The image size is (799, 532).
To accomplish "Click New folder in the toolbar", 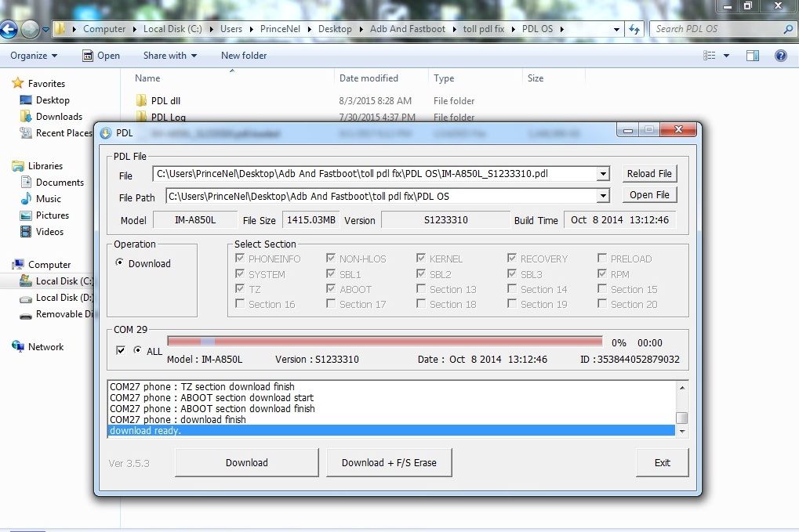I will [244, 56].
